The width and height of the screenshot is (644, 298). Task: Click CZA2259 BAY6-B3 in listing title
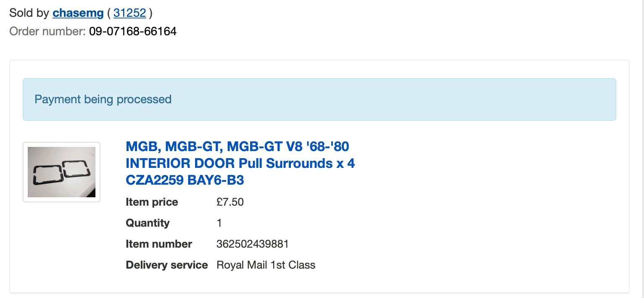[x=185, y=180]
